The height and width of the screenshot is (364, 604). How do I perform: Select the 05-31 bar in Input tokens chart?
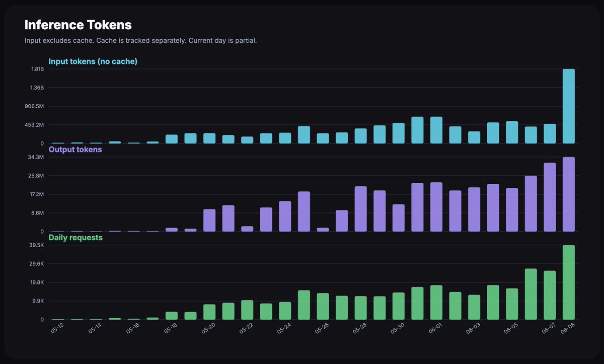(x=417, y=130)
